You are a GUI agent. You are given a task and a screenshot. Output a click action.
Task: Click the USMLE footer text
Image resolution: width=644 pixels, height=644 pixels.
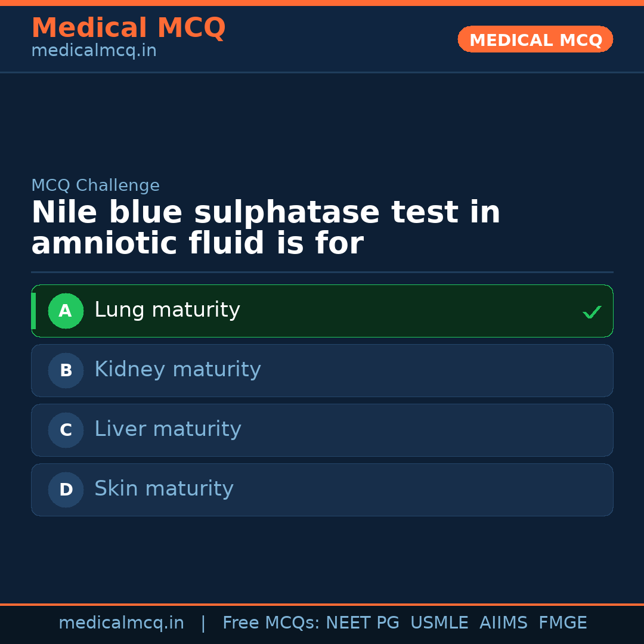pos(439,623)
